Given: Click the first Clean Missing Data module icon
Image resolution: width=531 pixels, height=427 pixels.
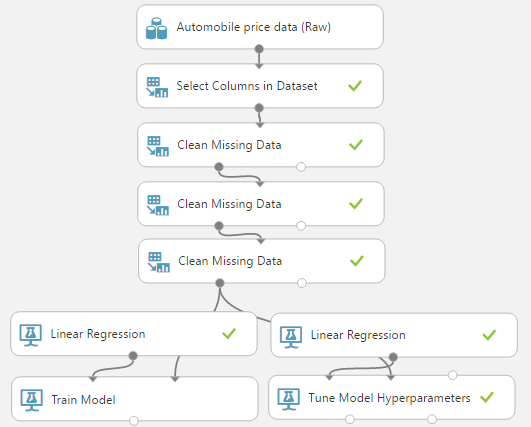Looking at the screenshot, I should click(x=158, y=146).
